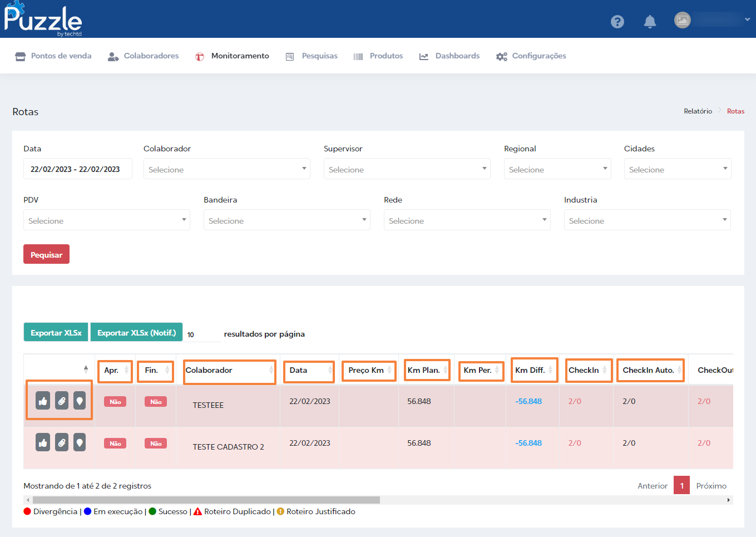Open Configurações menu
Screen dimensions: 756x537
click(531, 56)
